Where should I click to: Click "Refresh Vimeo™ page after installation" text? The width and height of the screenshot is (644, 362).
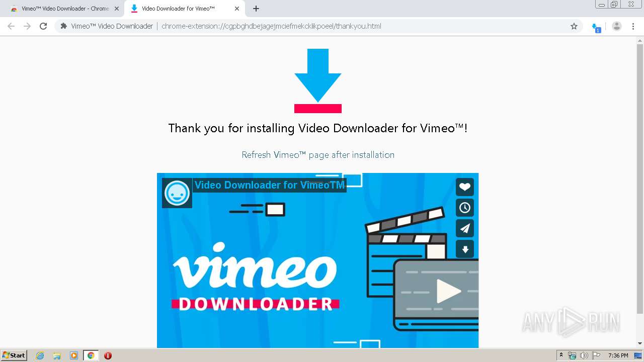318,155
